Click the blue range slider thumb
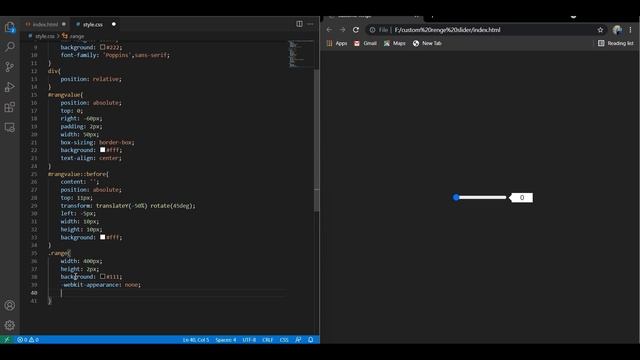Image resolution: width=640 pixels, height=360 pixels. [456, 198]
